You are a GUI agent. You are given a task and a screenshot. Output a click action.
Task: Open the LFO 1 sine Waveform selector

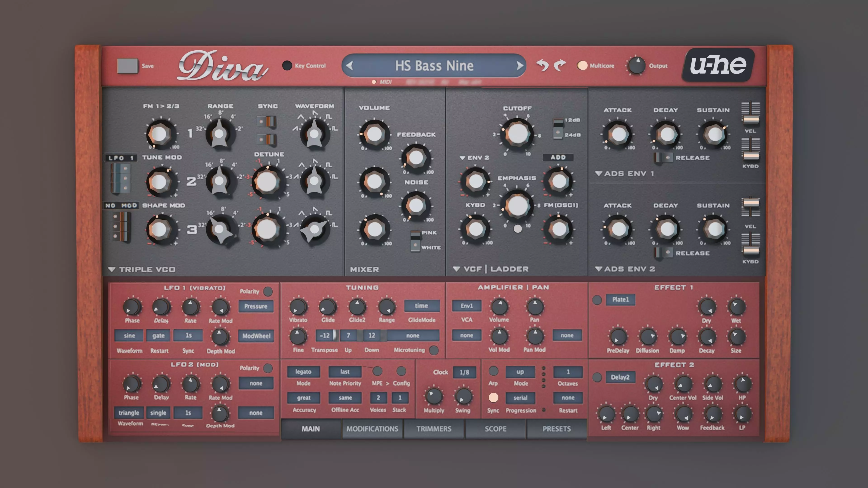[129, 335]
